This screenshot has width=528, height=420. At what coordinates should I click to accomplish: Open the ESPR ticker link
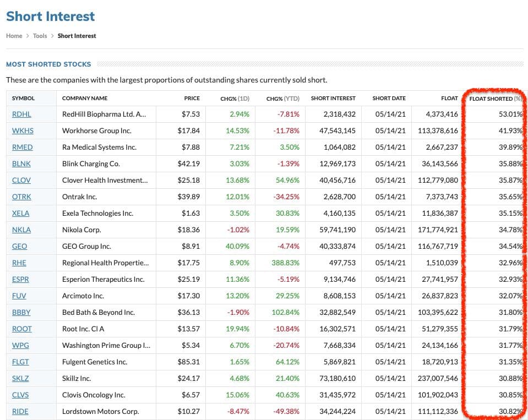[20, 279]
